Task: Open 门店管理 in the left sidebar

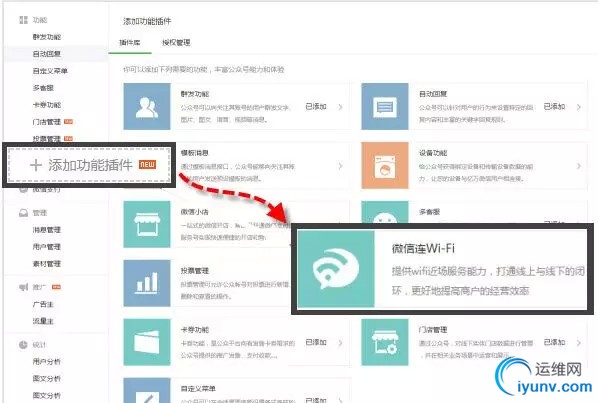Action: (x=47, y=122)
